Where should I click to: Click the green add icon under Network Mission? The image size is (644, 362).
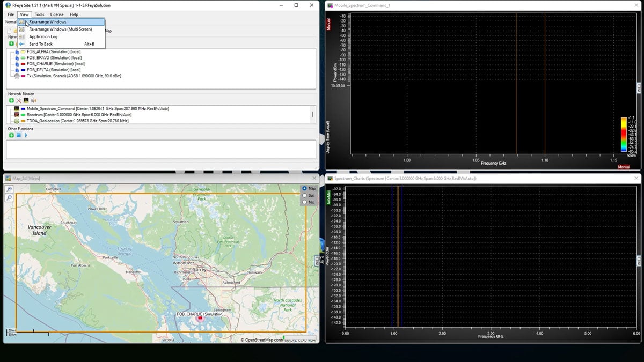pyautogui.click(x=11, y=100)
